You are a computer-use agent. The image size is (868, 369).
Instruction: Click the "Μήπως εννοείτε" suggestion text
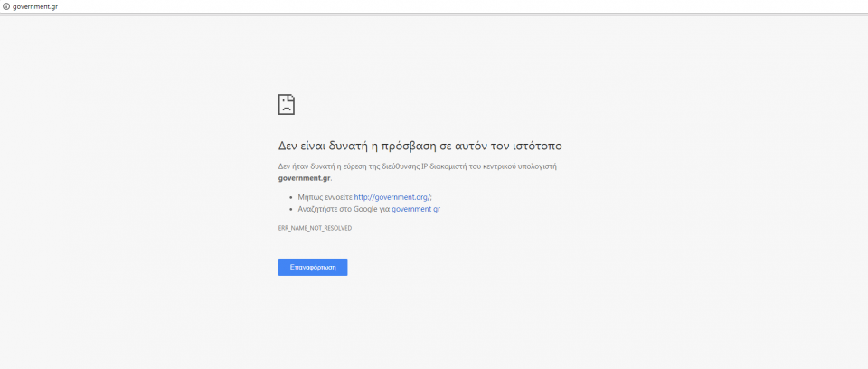pyautogui.click(x=325, y=196)
